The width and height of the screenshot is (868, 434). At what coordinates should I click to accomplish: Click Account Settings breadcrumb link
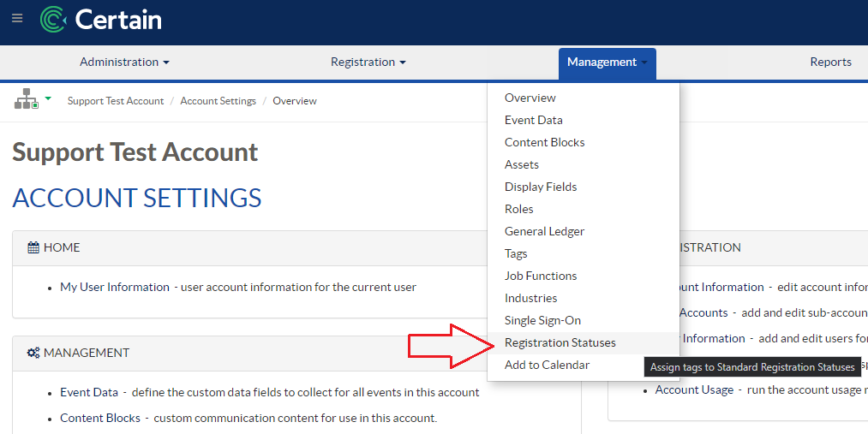218,101
